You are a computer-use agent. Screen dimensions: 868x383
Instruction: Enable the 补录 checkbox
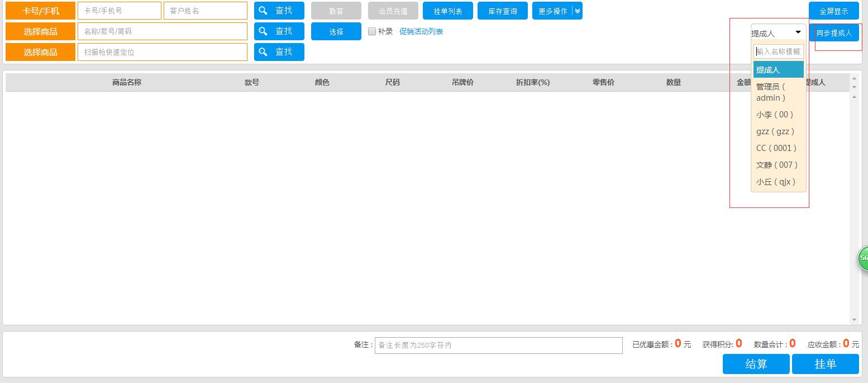click(x=372, y=31)
